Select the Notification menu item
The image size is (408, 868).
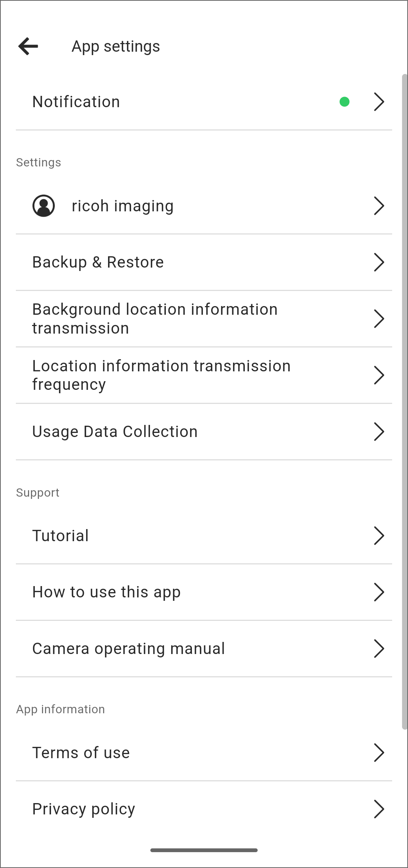tap(204, 102)
